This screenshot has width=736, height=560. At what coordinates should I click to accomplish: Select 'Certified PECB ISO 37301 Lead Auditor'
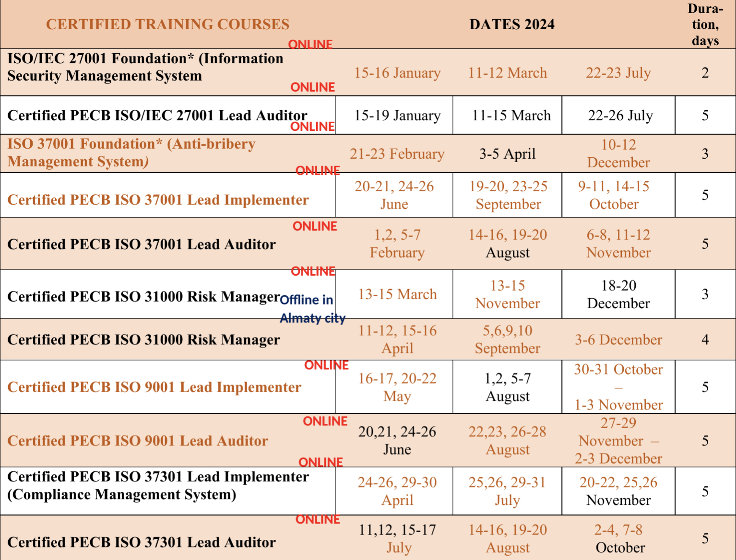142,543
